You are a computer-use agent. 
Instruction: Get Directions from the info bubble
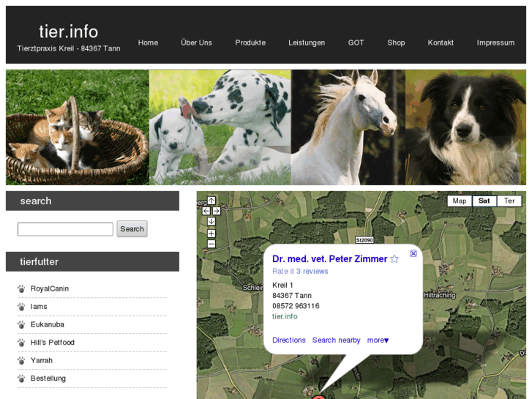tap(289, 340)
